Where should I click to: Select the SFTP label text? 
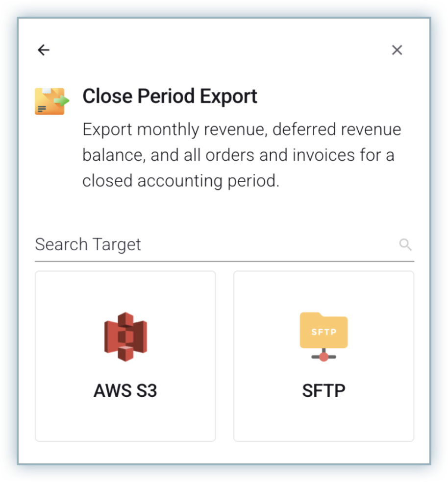324,391
